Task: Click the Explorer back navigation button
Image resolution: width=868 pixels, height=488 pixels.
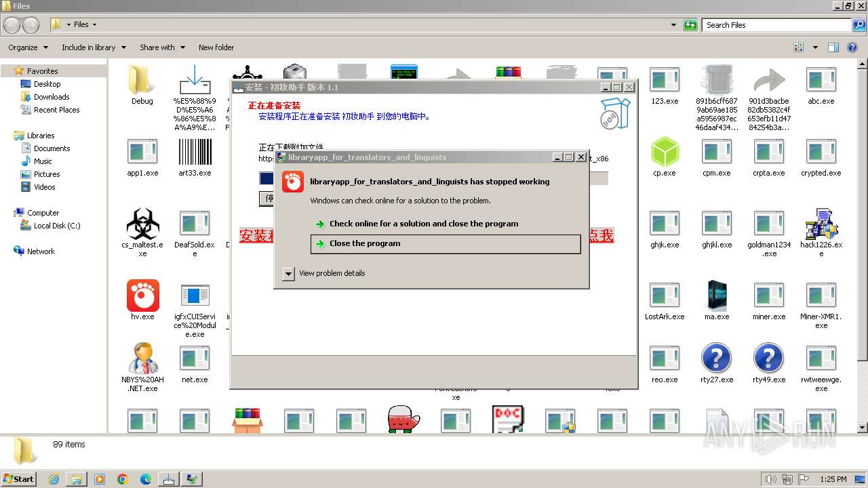Action: (12, 25)
